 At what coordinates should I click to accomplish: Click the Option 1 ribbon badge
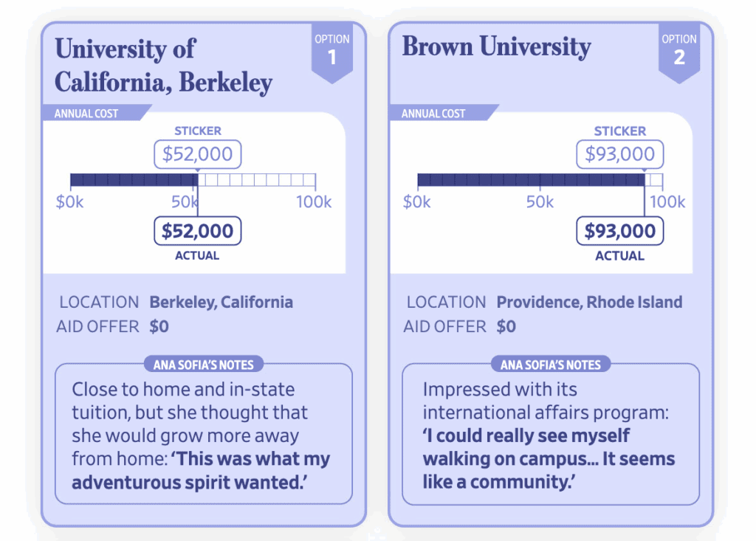point(331,50)
